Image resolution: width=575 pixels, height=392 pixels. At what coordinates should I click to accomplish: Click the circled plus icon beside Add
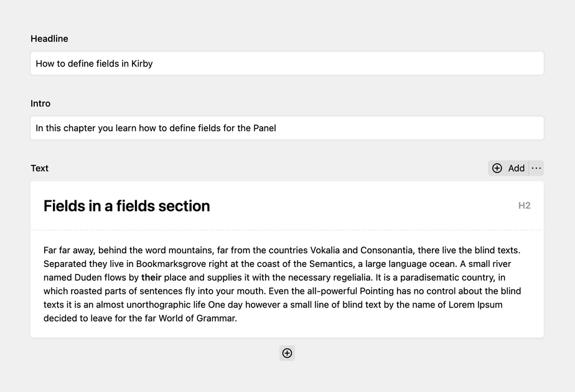point(497,168)
